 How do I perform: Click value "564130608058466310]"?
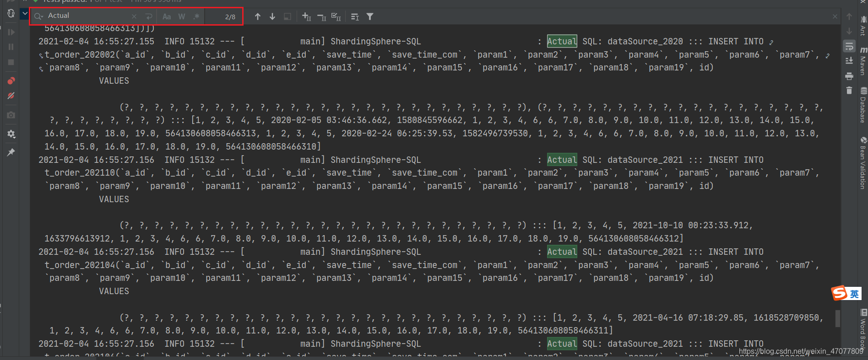point(273,146)
